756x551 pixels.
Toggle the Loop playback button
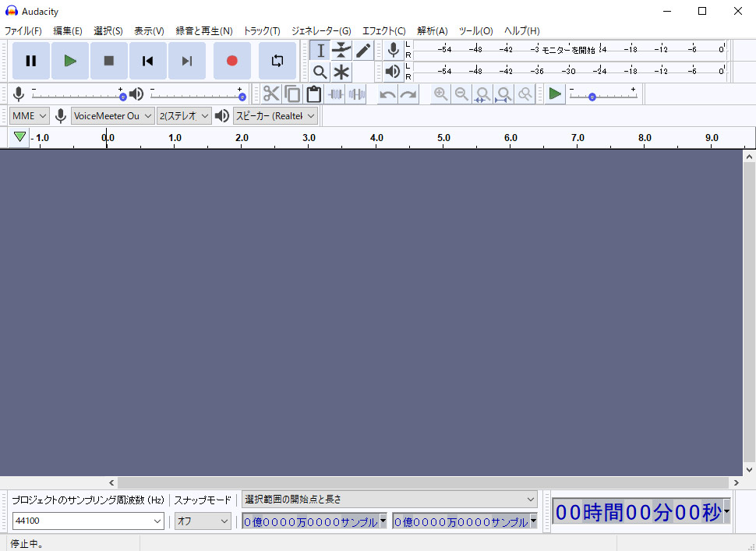coord(277,61)
